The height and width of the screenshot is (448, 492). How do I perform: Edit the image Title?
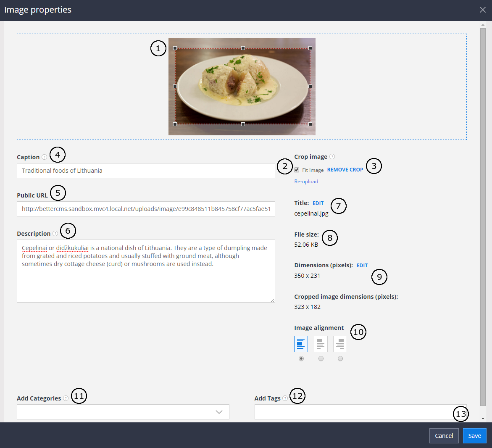[x=318, y=203]
